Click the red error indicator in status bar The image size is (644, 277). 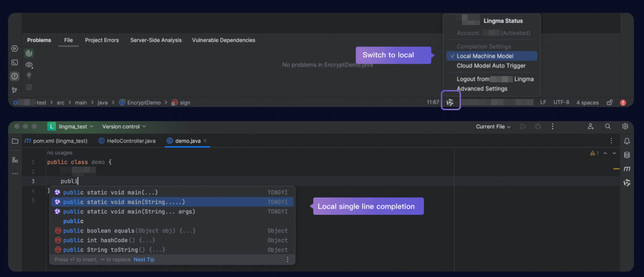(x=623, y=103)
